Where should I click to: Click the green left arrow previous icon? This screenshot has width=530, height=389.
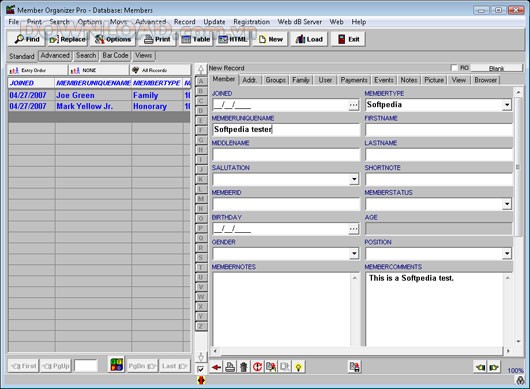click(480, 367)
